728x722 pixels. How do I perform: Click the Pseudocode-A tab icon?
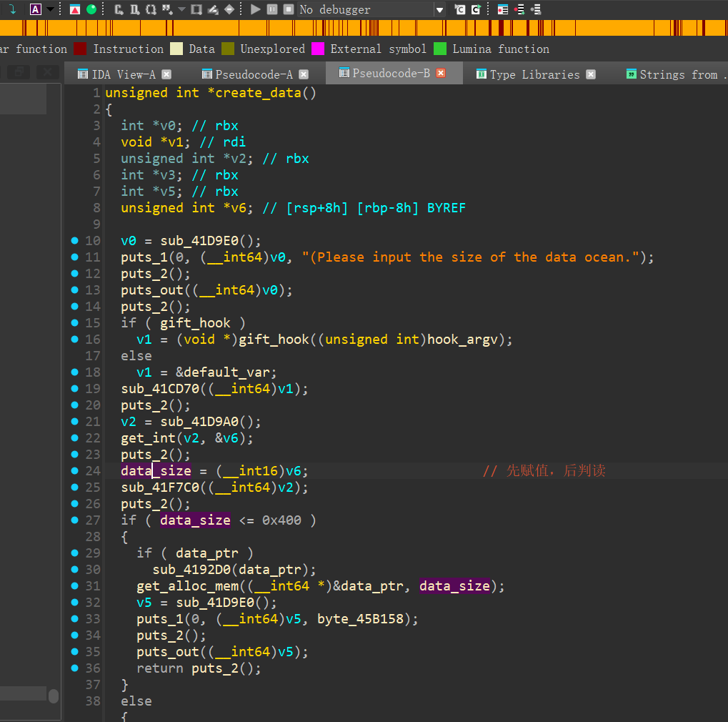pyautogui.click(x=206, y=74)
